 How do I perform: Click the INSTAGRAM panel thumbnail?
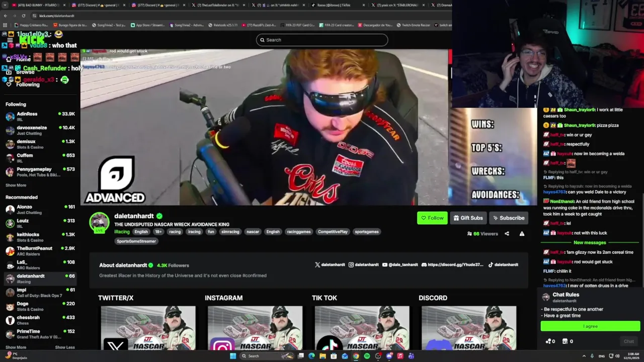[x=255, y=328]
